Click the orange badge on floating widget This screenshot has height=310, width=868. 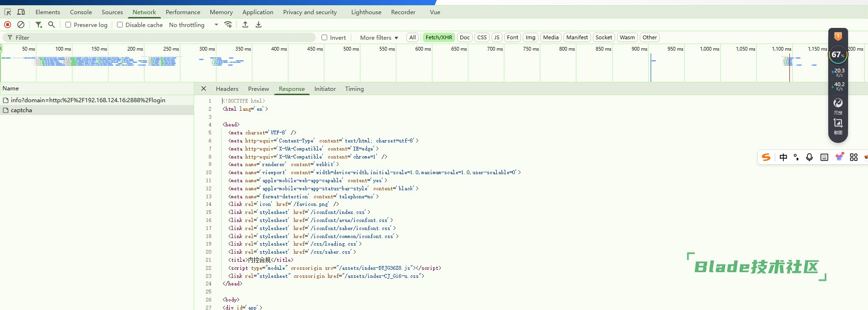click(x=838, y=36)
